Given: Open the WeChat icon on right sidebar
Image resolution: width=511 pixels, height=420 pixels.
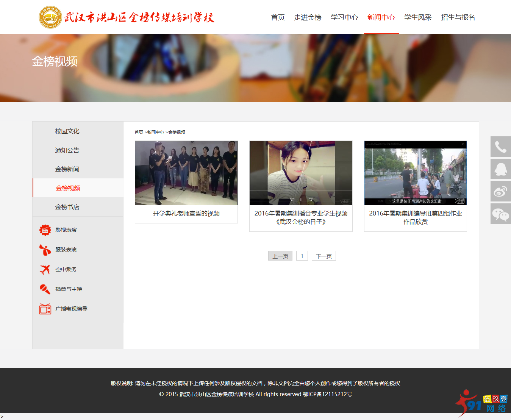Looking at the screenshot, I should (x=500, y=214).
